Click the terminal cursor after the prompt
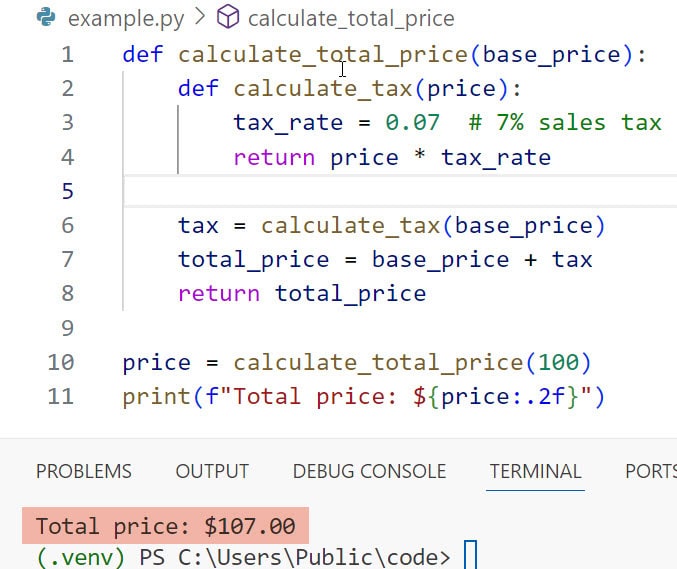This screenshot has width=677, height=569. point(471,555)
